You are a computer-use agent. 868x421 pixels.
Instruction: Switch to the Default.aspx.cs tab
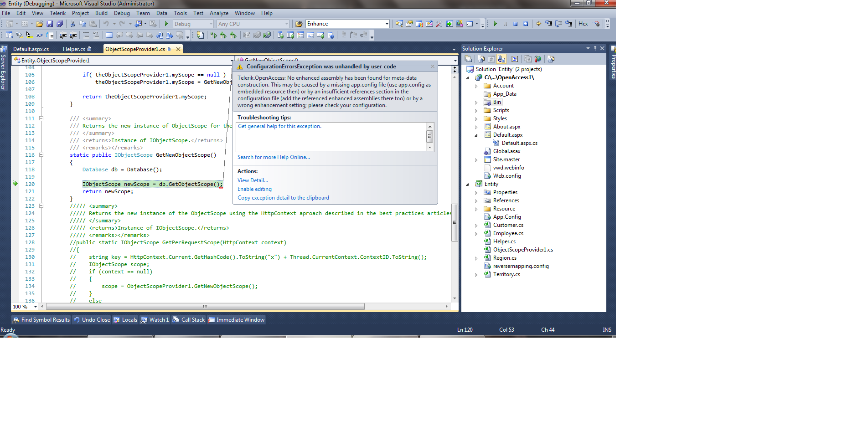(x=31, y=49)
